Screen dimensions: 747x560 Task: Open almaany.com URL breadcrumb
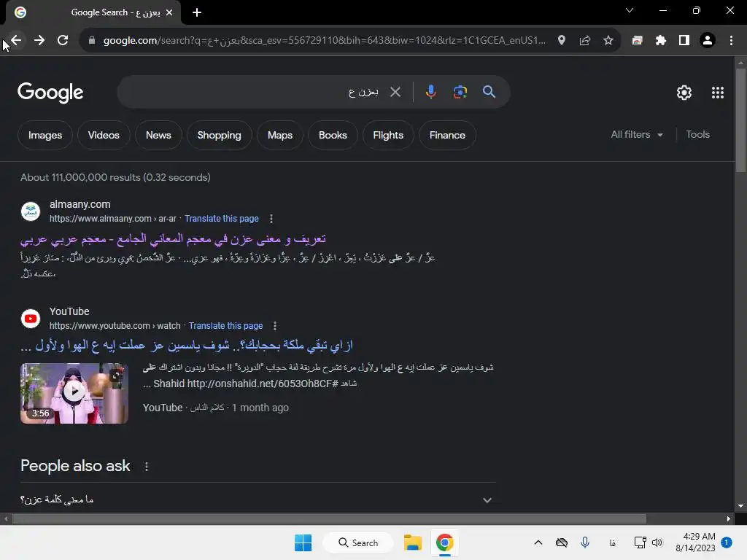113,219
